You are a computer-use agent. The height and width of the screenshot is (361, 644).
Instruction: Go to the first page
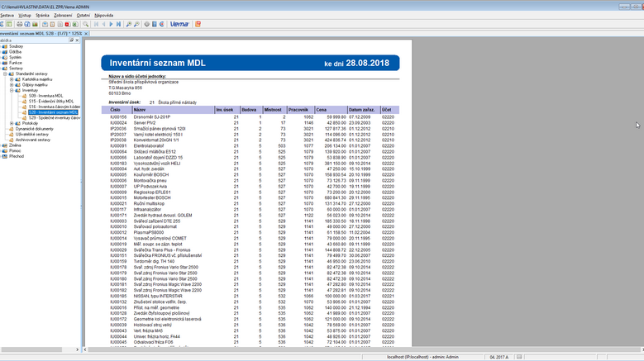point(96,24)
